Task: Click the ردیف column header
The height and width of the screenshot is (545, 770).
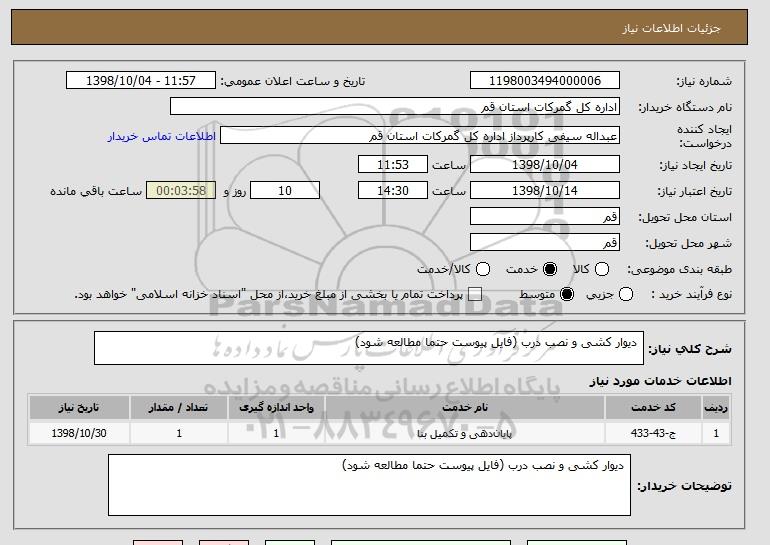Action: [716, 408]
